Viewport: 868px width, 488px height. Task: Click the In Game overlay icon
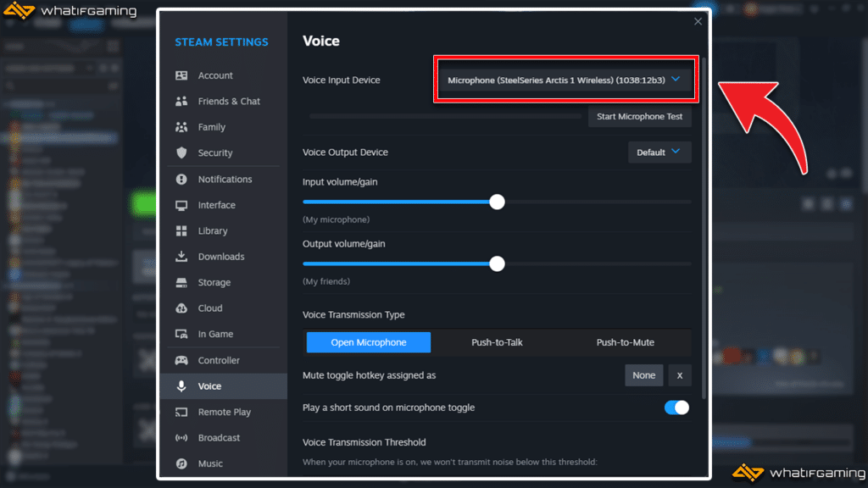181,334
